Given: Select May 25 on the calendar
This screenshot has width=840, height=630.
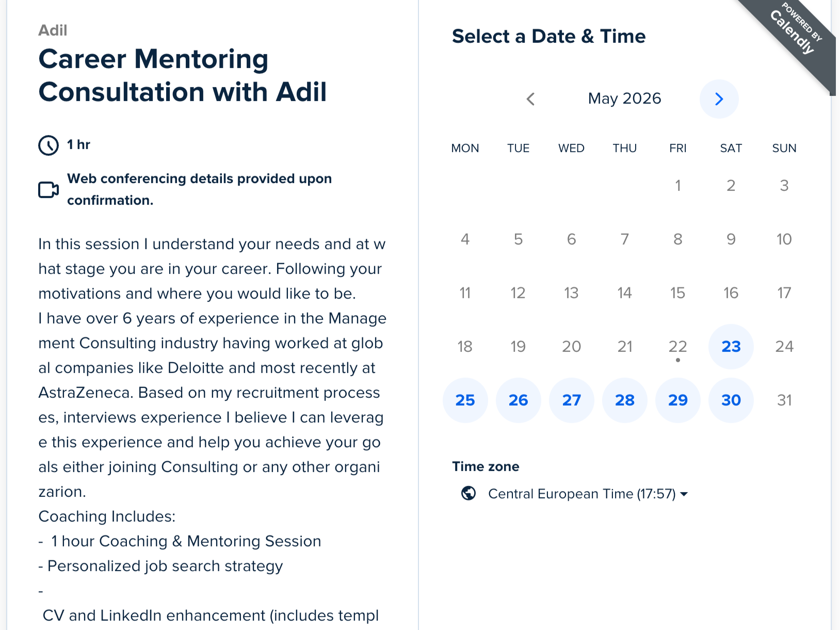Looking at the screenshot, I should [x=465, y=400].
